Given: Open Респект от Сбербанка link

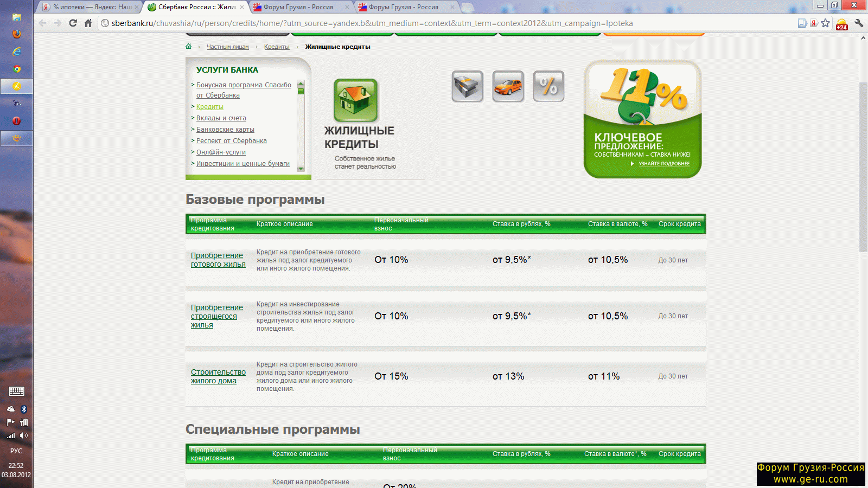Looking at the screenshot, I should coord(232,141).
